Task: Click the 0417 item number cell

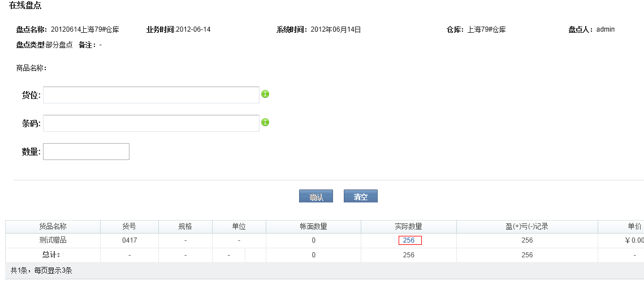Action: pyautogui.click(x=129, y=240)
